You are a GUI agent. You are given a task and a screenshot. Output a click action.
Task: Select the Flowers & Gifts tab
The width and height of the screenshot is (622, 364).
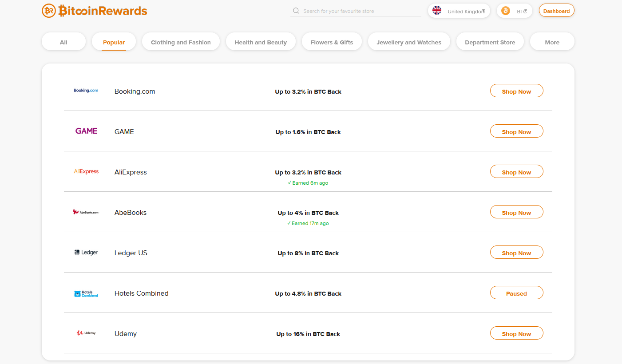point(332,42)
